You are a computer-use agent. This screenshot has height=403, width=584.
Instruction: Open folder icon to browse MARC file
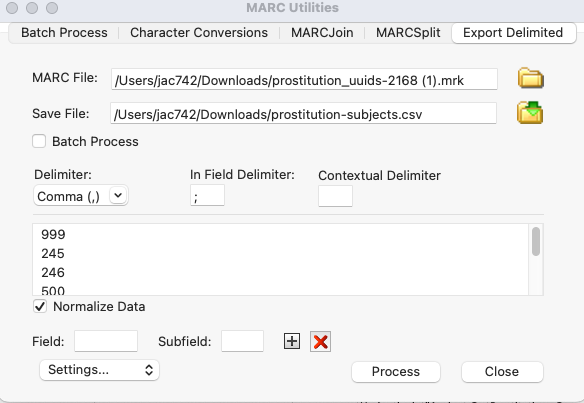pyautogui.click(x=530, y=78)
